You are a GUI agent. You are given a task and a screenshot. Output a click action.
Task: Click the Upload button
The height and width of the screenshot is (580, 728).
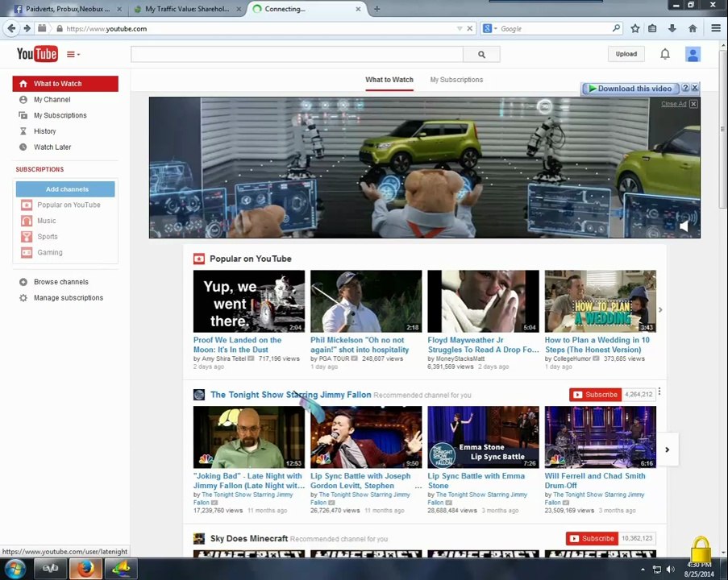pyautogui.click(x=626, y=54)
